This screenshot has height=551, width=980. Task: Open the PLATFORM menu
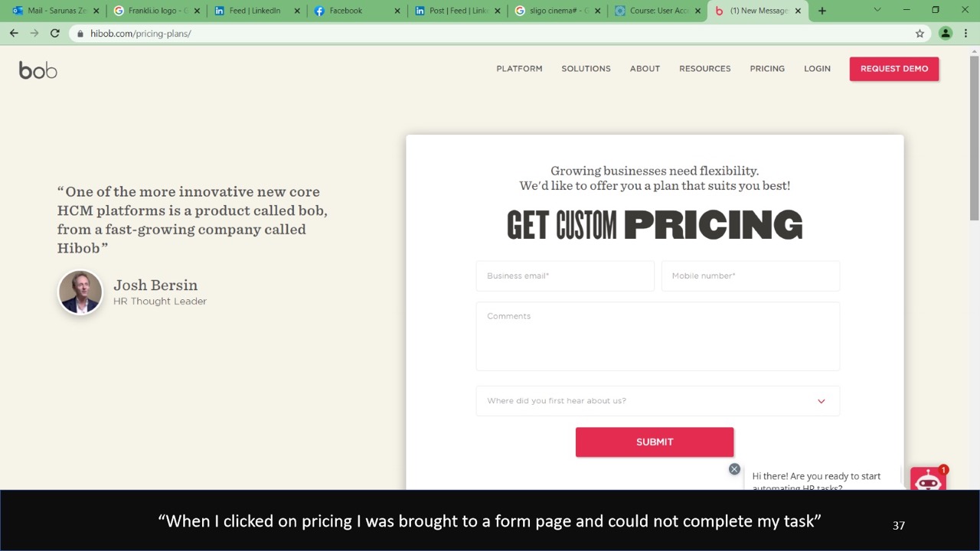[519, 69]
